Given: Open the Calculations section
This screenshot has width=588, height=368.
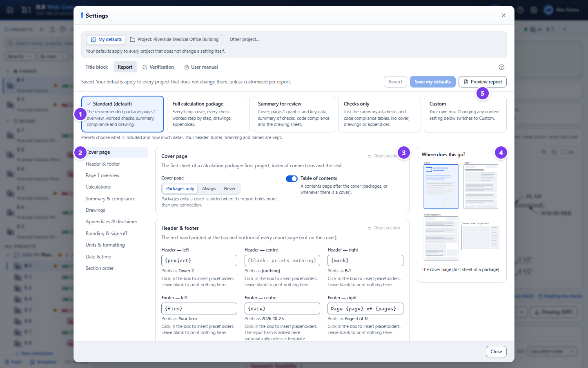Looking at the screenshot, I should (x=114, y=187).
